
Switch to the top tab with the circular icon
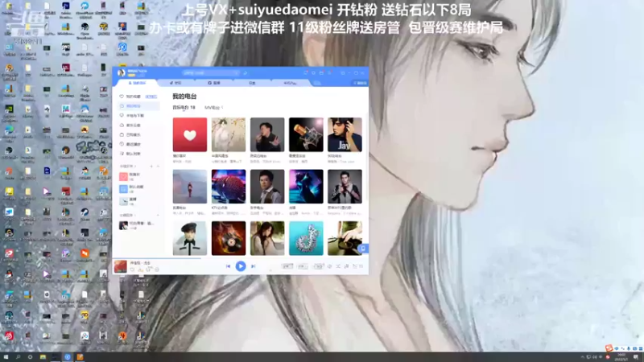tap(213, 83)
